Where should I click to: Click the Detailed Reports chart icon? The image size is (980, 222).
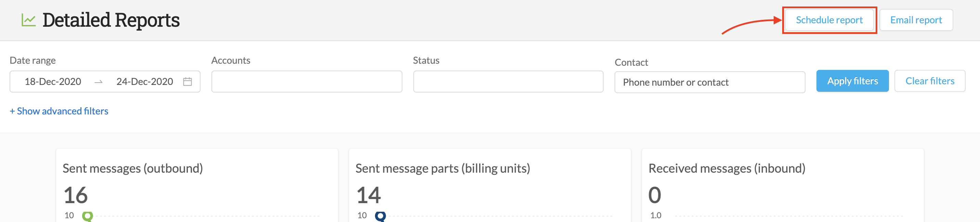click(x=28, y=20)
